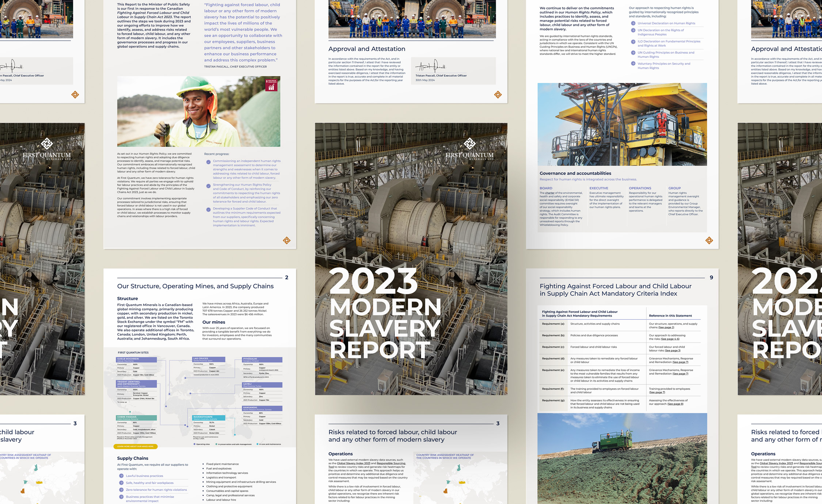This screenshot has width=822, height=504.
Task: Select the Kansanshi site card header
Action: click(262, 408)
